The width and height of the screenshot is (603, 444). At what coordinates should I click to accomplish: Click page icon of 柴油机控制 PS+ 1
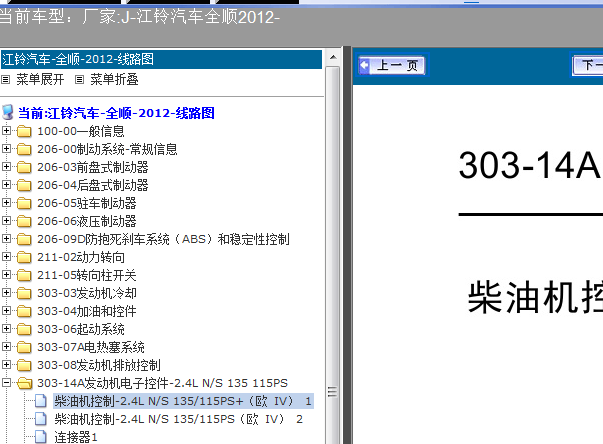point(41,401)
